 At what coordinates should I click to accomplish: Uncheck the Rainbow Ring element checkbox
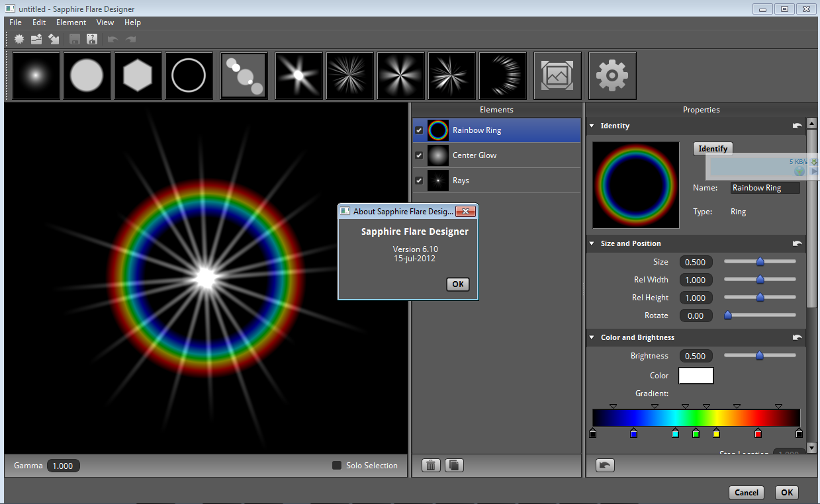[x=419, y=130]
